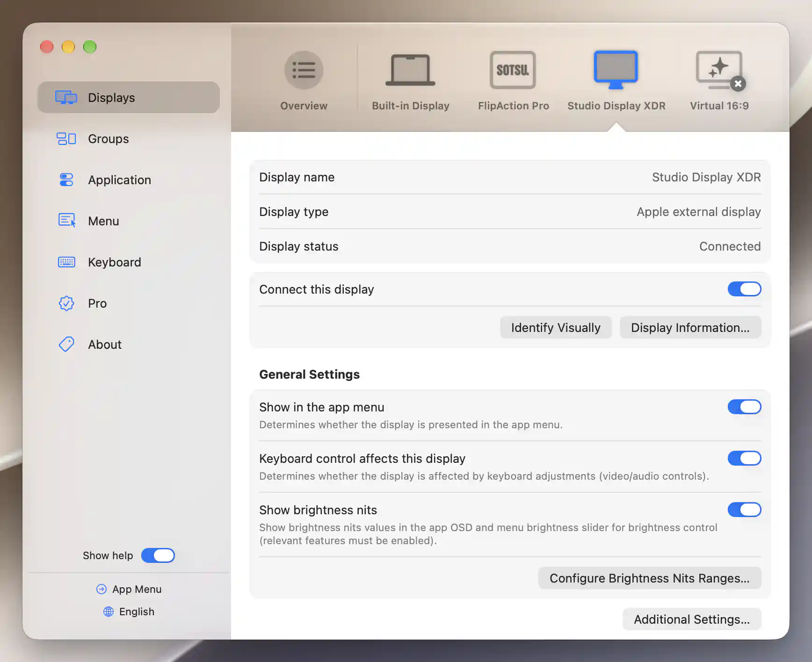Turn off Show brightness nits switch
The image size is (812, 662).
744,510
